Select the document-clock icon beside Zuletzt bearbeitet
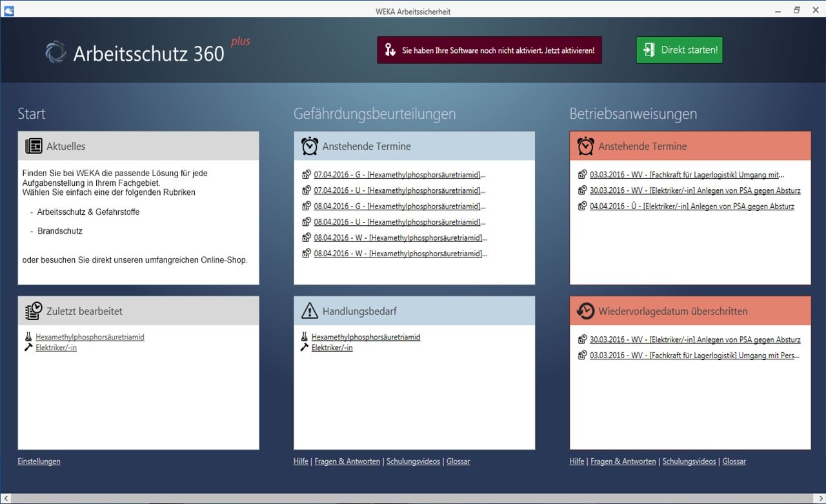826x504 pixels. tap(34, 311)
